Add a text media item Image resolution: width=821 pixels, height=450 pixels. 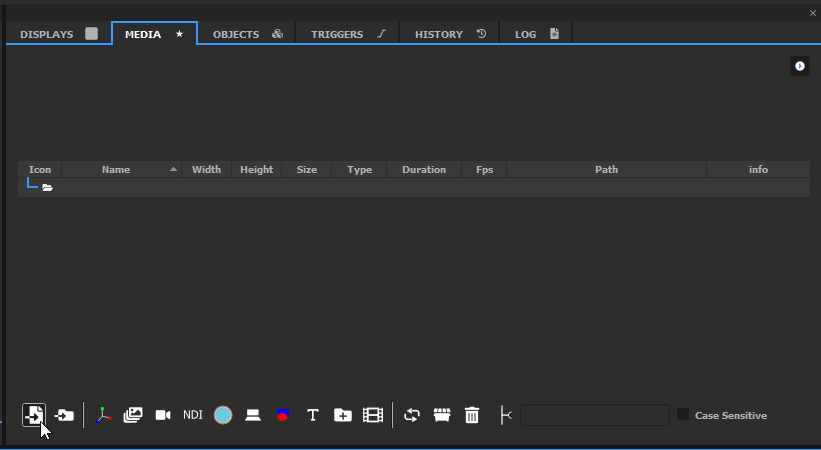pos(312,415)
